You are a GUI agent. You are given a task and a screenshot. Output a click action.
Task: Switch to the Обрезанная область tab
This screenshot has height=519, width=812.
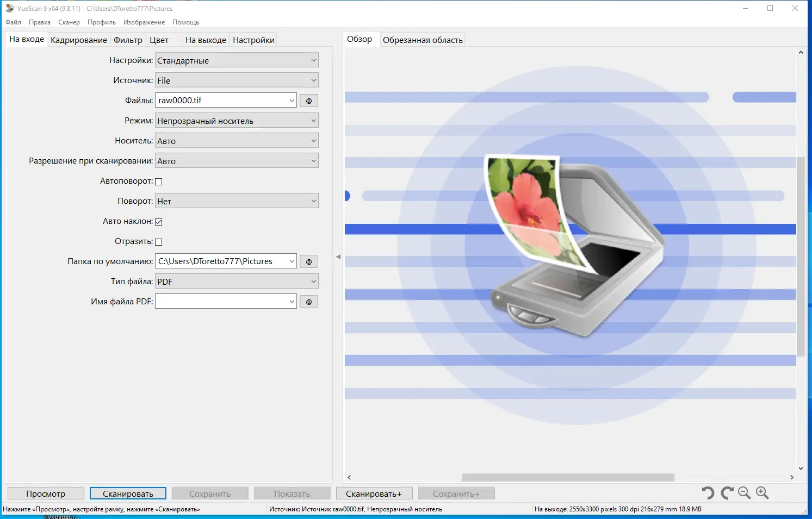(423, 39)
